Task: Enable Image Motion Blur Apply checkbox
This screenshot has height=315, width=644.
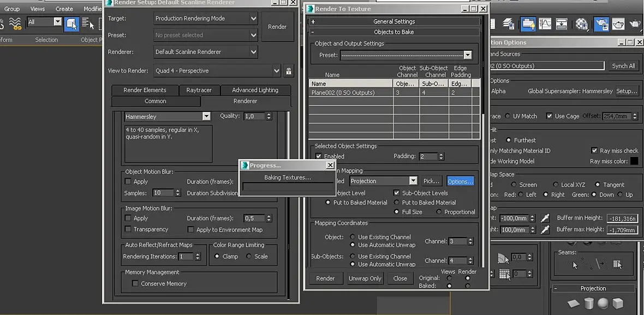Action: tap(128, 218)
